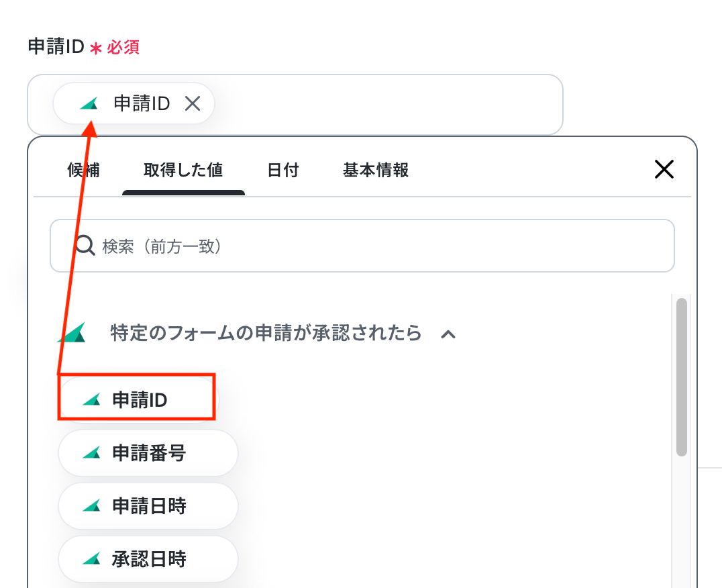
Task: Click the green icon on the 申請番号 chip
Action: 91,452
